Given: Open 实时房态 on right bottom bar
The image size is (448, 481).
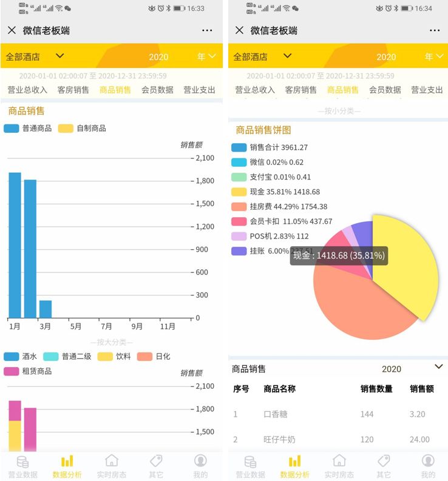Looking at the screenshot, I should tap(339, 466).
